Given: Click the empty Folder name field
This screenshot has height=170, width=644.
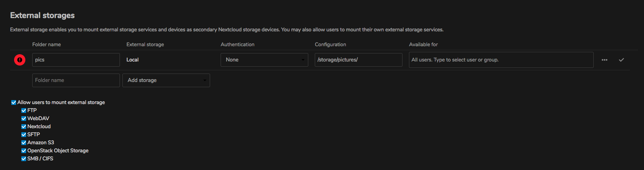Looking at the screenshot, I should (76, 80).
